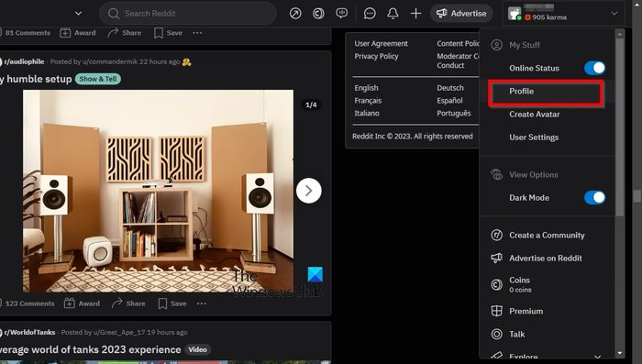The image size is (642, 364).
Task: Click the Premium shield icon in menu
Action: pos(497,311)
